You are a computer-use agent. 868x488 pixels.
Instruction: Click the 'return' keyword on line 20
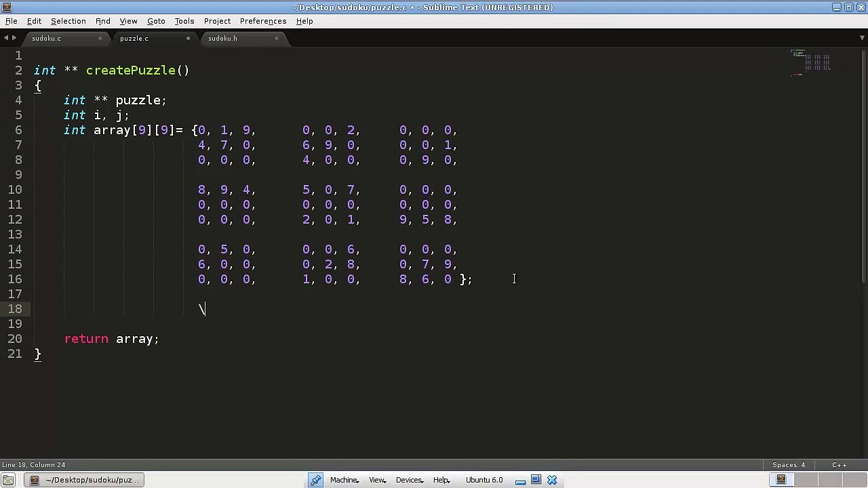pos(86,339)
